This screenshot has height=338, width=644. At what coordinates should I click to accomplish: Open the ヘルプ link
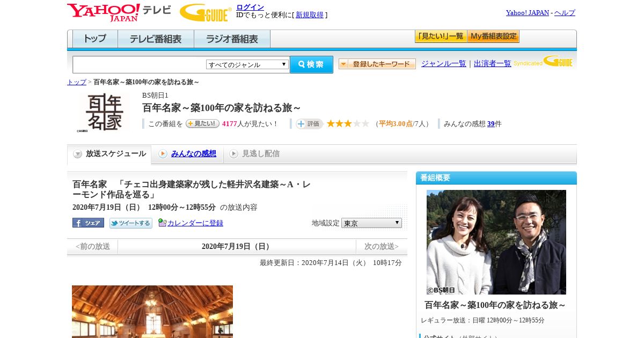coord(565,12)
